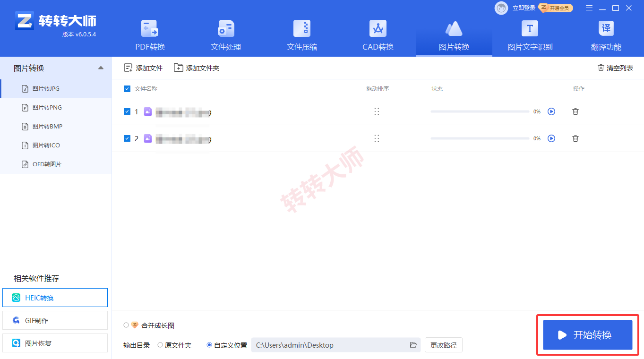Viewport: 644px width, 359px height.
Task: Select the 原文件夹 output radio button
Action: 160,345
